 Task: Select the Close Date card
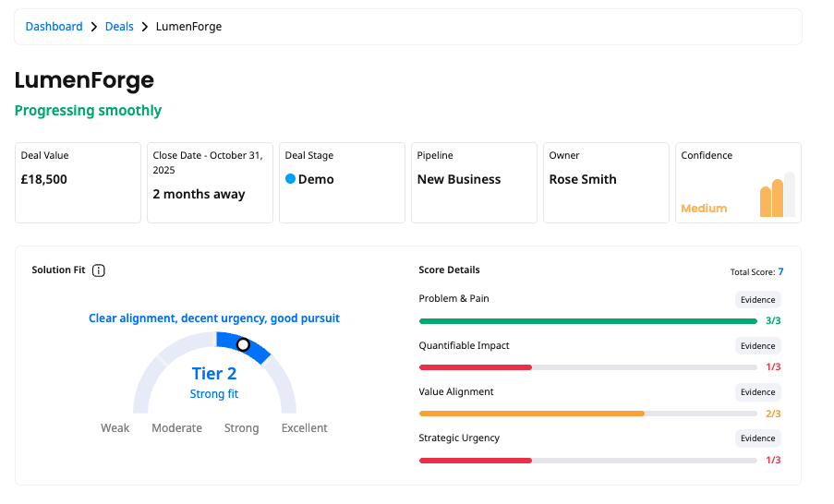click(x=210, y=183)
